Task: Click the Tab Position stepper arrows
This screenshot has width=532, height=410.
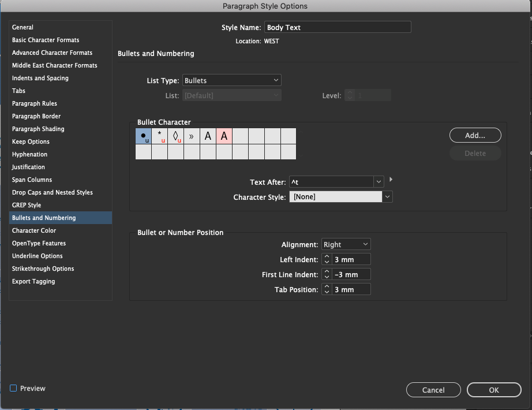Action: coord(327,289)
